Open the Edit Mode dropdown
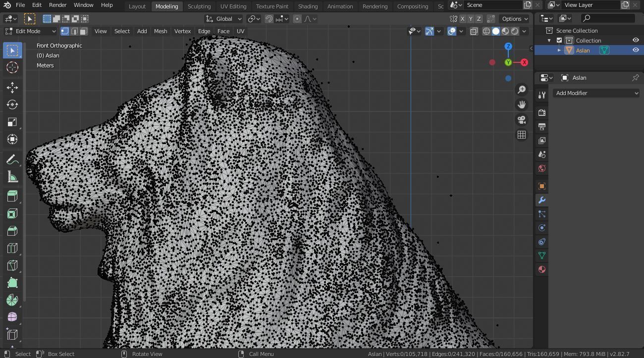644x358 pixels. [x=31, y=31]
